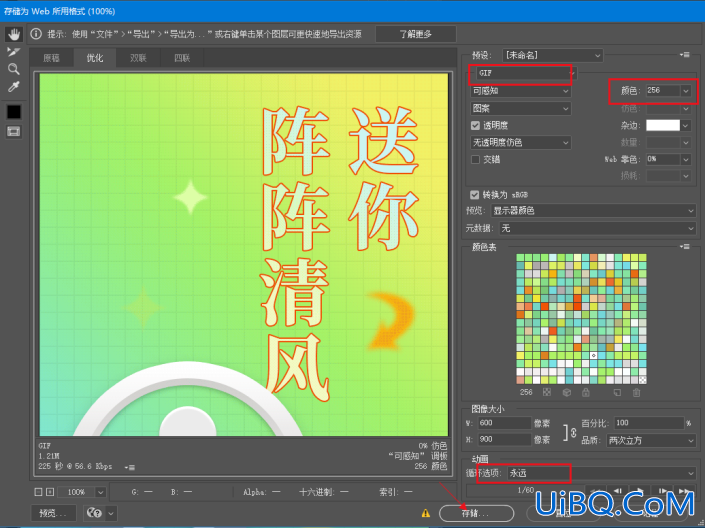Click the zoom out square icon

(38, 492)
